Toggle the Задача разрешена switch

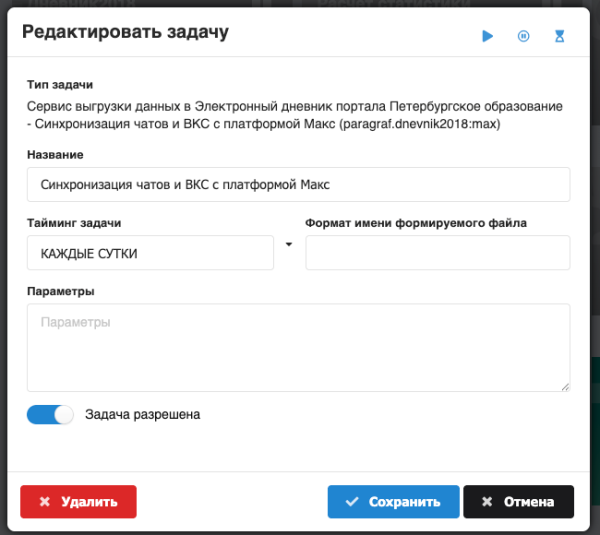50,414
